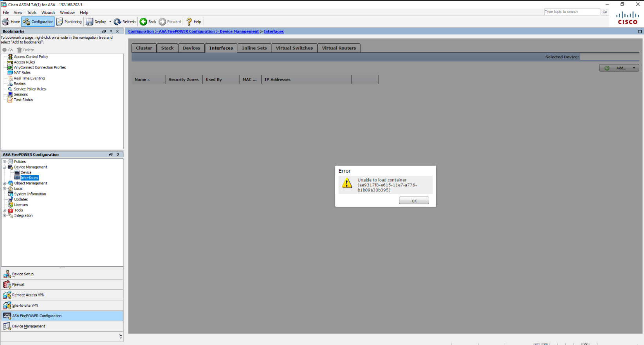Switch to the Virtual Switches tab
The width and height of the screenshot is (644, 345).
click(x=294, y=48)
